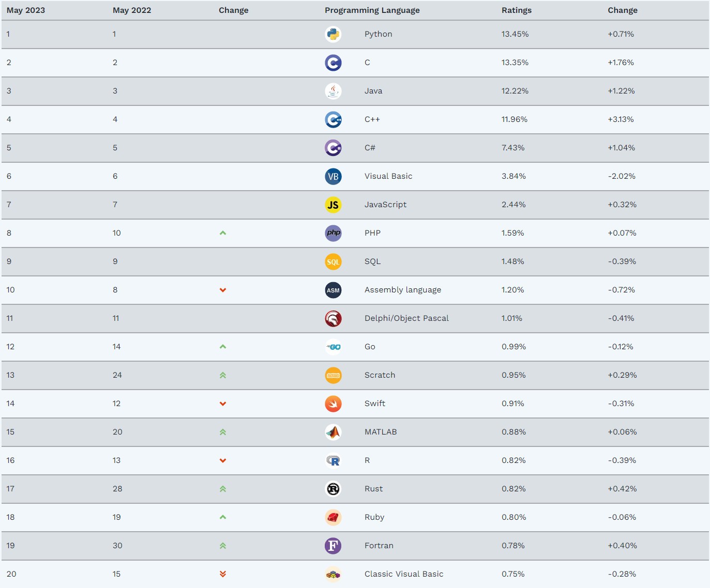Select the yellow JavaScript JS icon
Image resolution: width=710 pixels, height=588 pixels.
tap(333, 205)
